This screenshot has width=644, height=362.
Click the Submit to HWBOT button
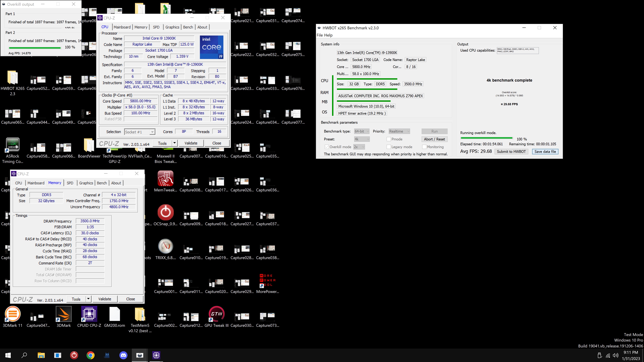pyautogui.click(x=511, y=151)
